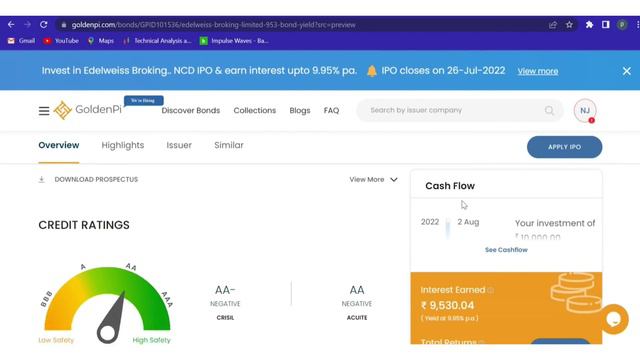
Task: Expand the View More chevron
Action: click(x=394, y=180)
